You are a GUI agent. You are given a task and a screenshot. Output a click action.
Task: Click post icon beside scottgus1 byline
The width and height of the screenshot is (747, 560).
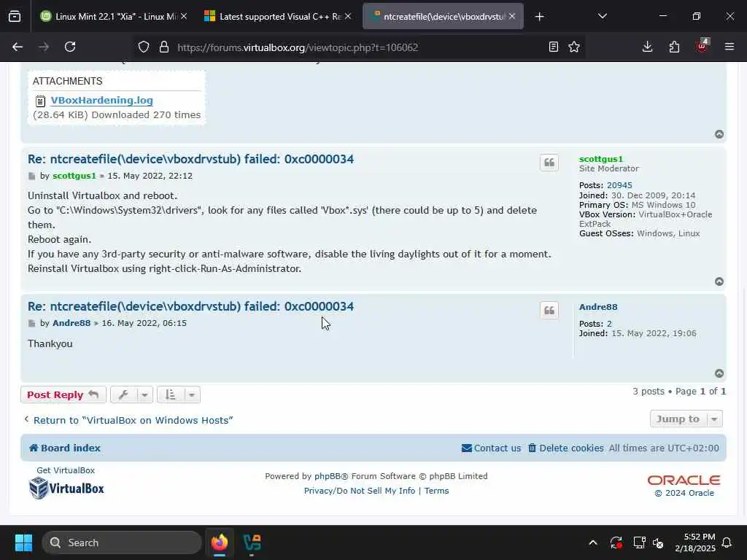point(32,176)
